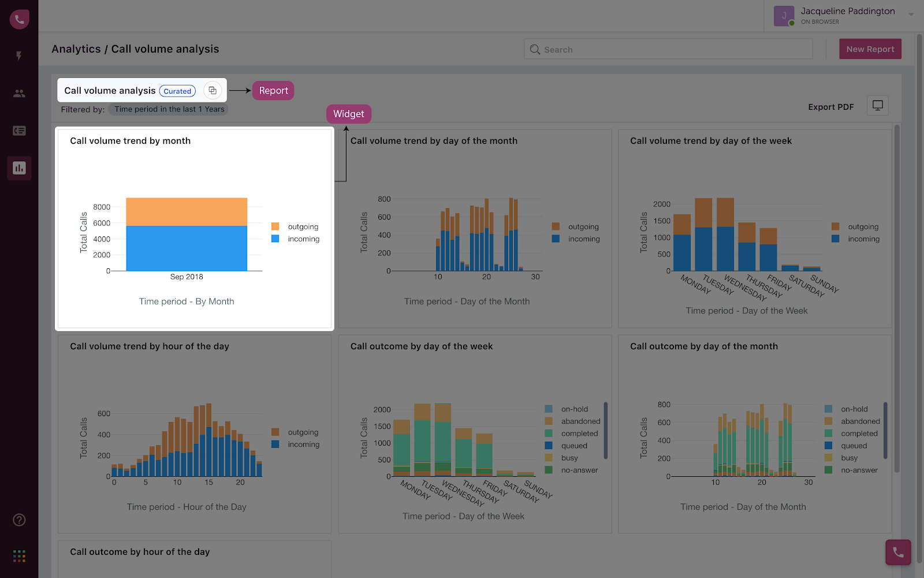Screen dimensions: 924x578
Task: Open the floating phone dialer button
Action: click(898, 552)
